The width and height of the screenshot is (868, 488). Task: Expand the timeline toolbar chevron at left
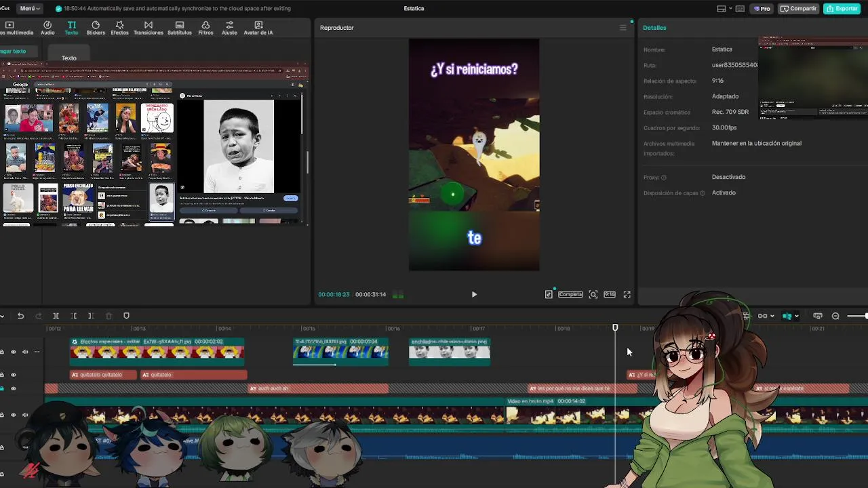[x=3, y=316]
